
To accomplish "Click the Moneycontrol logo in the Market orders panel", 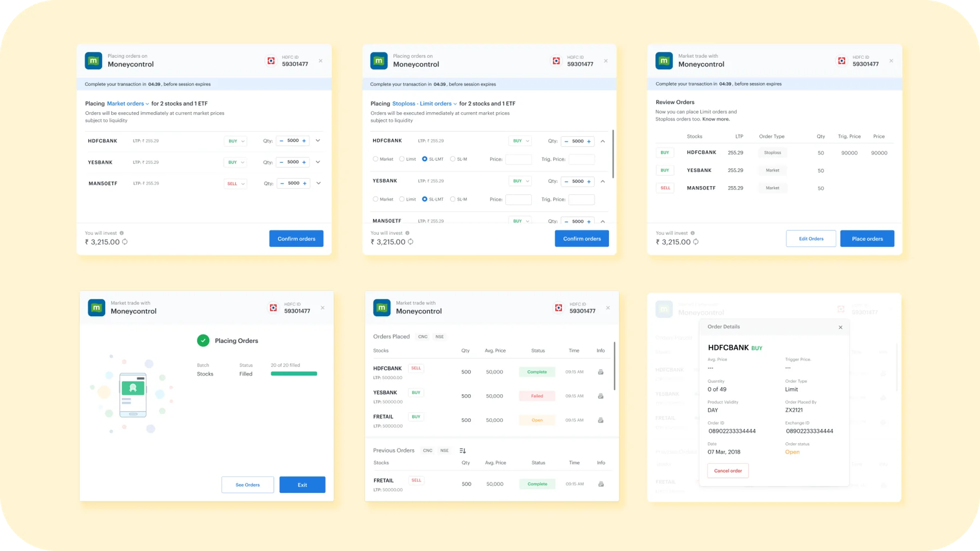I will (94, 60).
